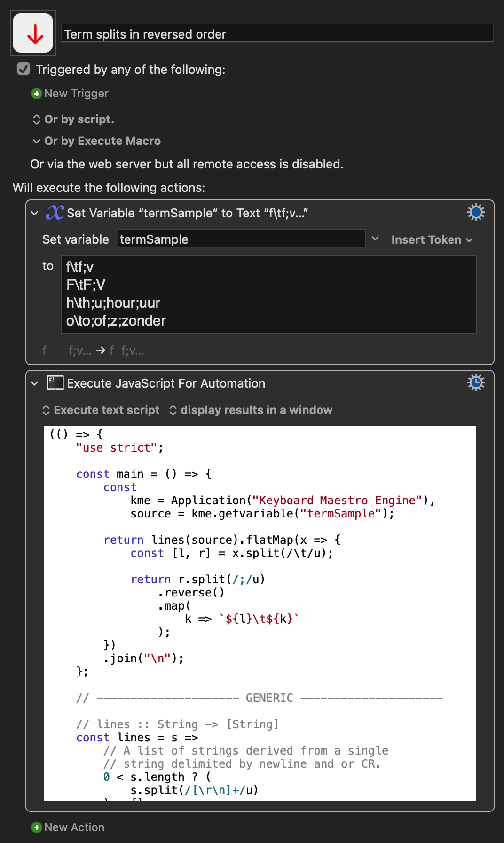Open 'display results in a window' popup
Viewport: 504px width, 843px height.
pos(251,410)
